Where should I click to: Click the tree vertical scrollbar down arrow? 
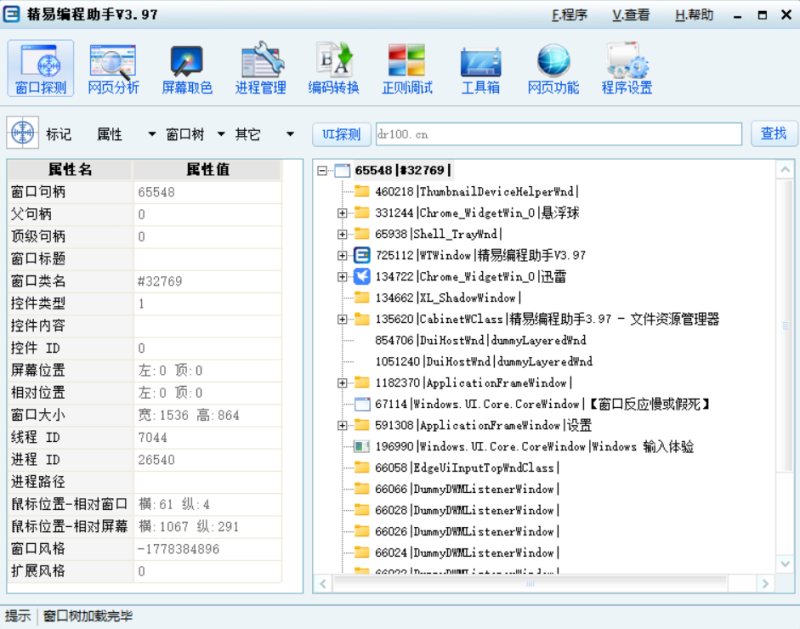point(785,564)
